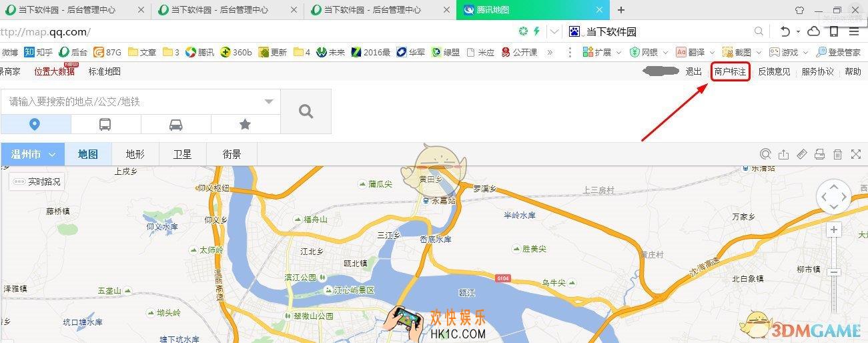The height and width of the screenshot is (343, 868).
Task: Pan the map right with compass arrow
Action: (844, 198)
